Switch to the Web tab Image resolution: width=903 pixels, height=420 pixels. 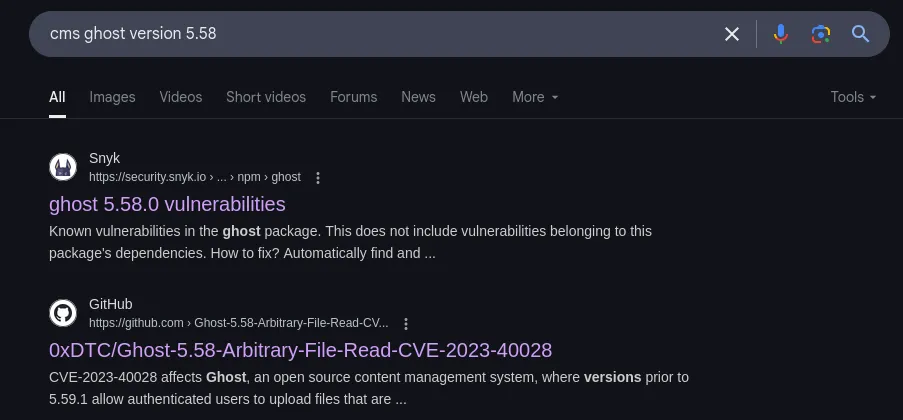474,97
